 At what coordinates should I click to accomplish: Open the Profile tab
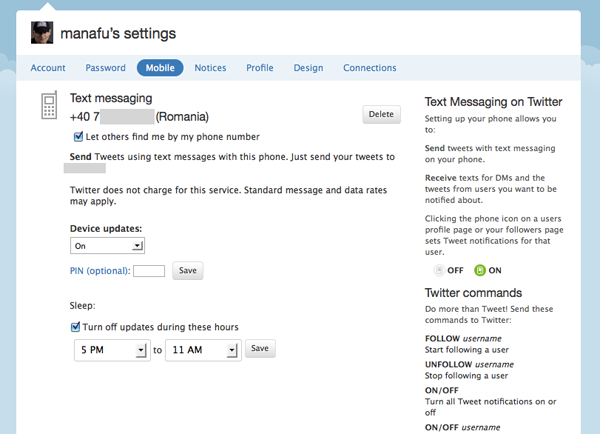point(259,68)
